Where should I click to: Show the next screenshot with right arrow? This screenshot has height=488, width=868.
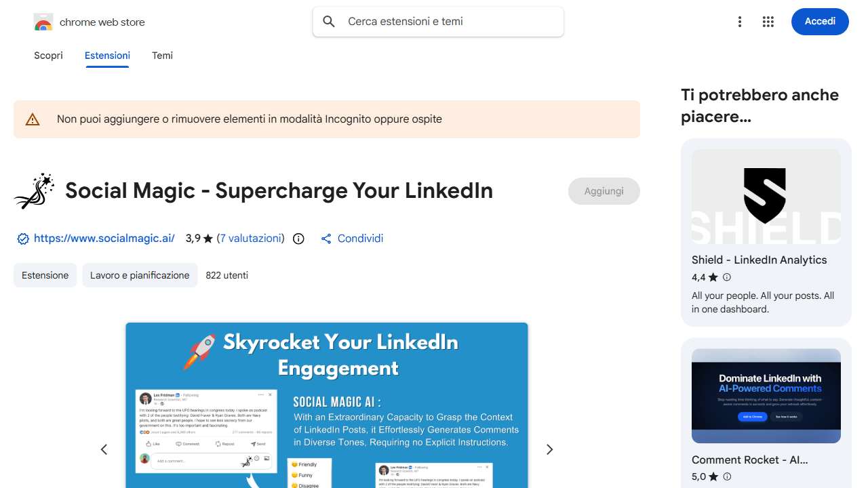(x=549, y=449)
